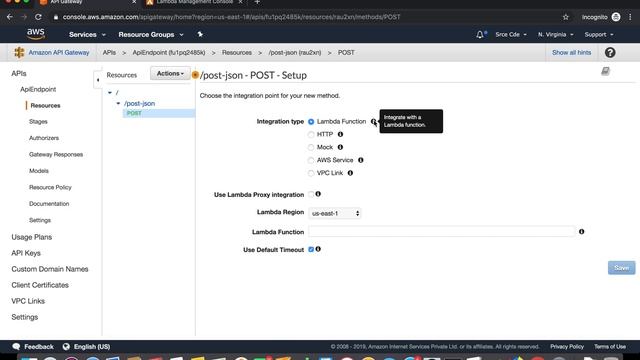Click the language globe icon
The image size is (640, 360).
point(66,347)
